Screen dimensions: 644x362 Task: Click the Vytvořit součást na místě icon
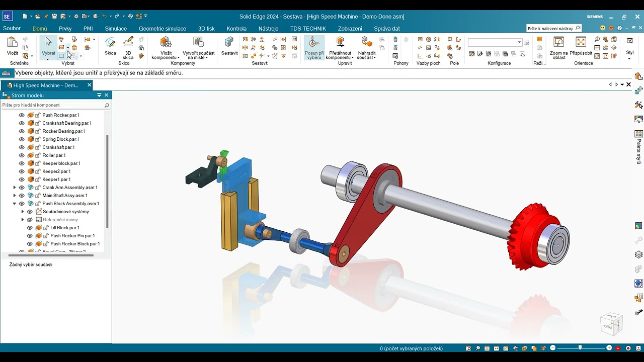click(x=198, y=42)
